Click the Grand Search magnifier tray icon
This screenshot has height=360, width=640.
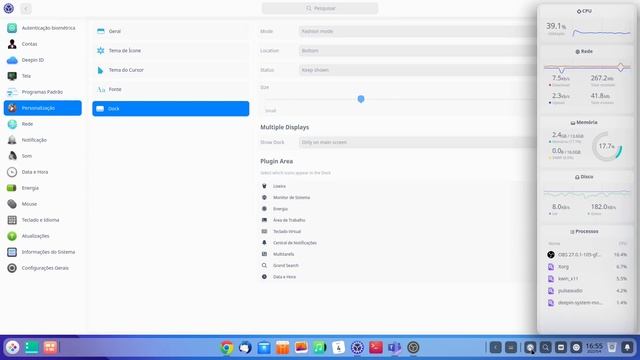[x=546, y=348]
